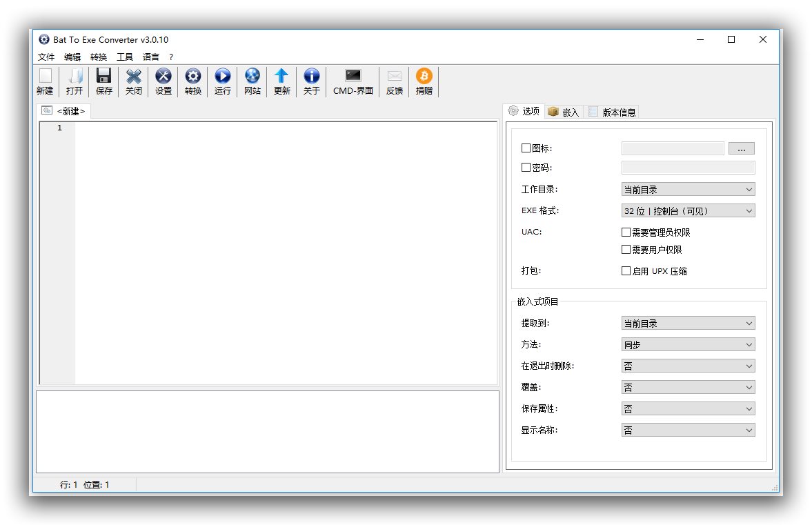Check 需要管理员权限 UAC option

626,232
